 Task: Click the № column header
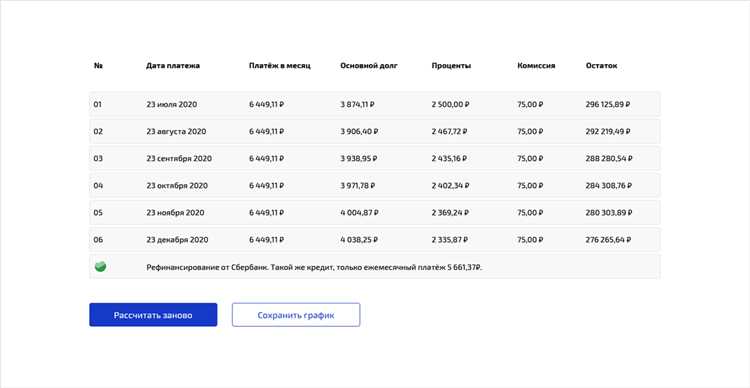(x=98, y=66)
